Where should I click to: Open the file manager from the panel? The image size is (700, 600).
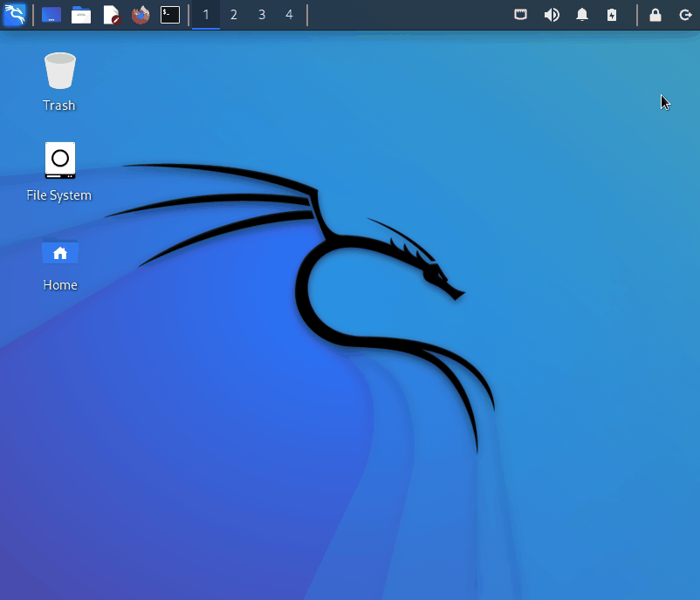tap(81, 15)
